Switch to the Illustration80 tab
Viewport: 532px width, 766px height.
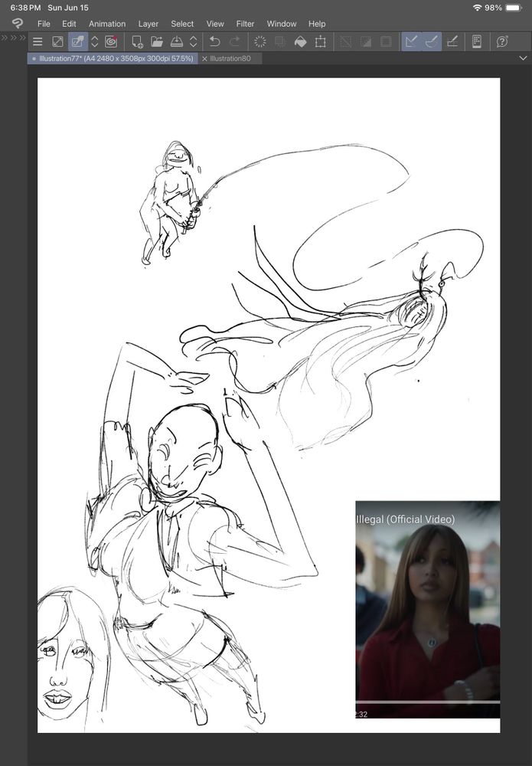click(x=230, y=58)
